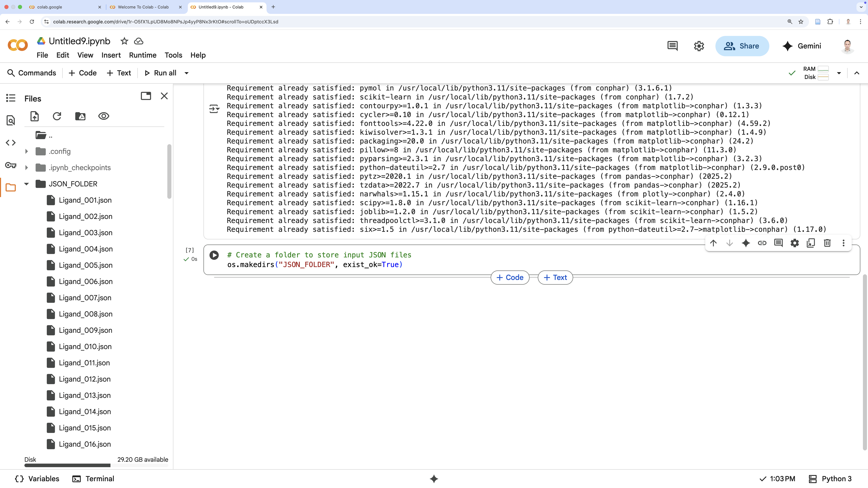Click the Table of contents icon

[11, 98]
